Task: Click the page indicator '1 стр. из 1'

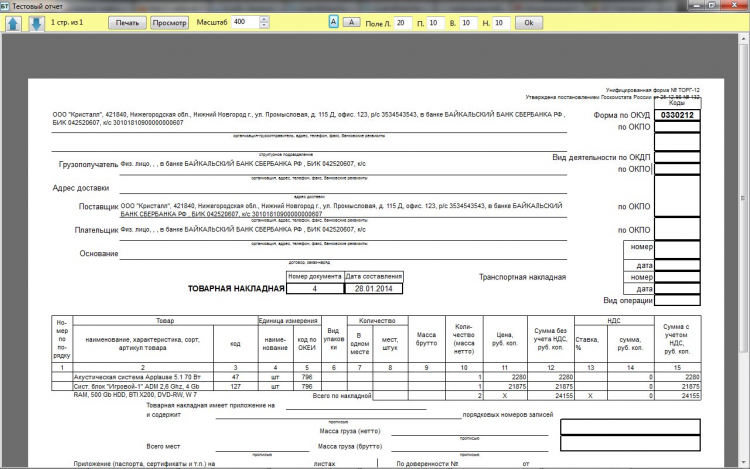Action: tap(67, 22)
